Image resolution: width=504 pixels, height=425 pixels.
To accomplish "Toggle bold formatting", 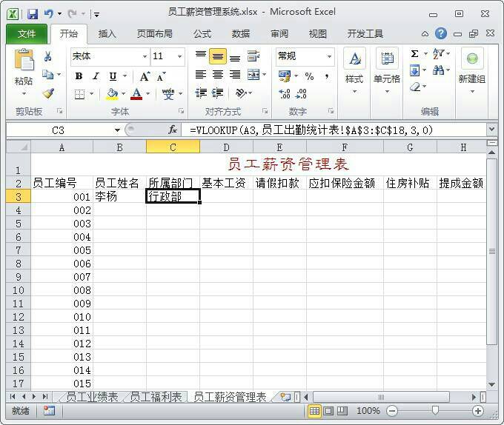I will 78,76.
